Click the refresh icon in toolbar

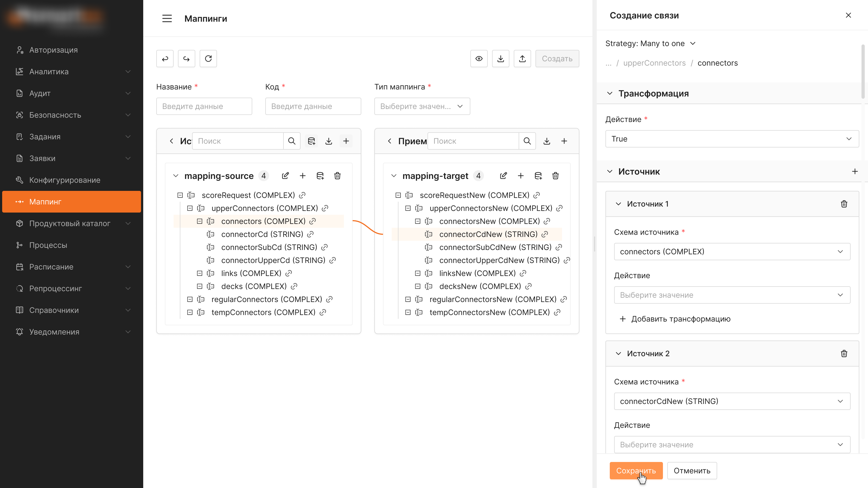point(208,59)
